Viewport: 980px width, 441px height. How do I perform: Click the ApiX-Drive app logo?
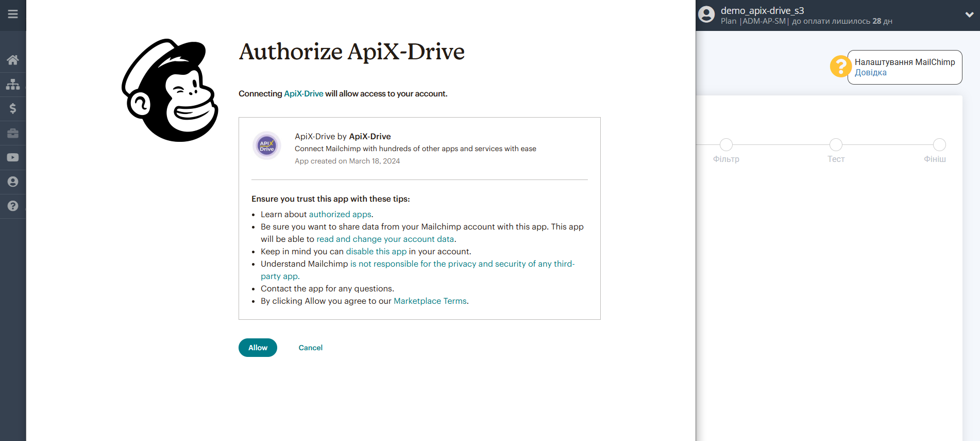point(267,145)
